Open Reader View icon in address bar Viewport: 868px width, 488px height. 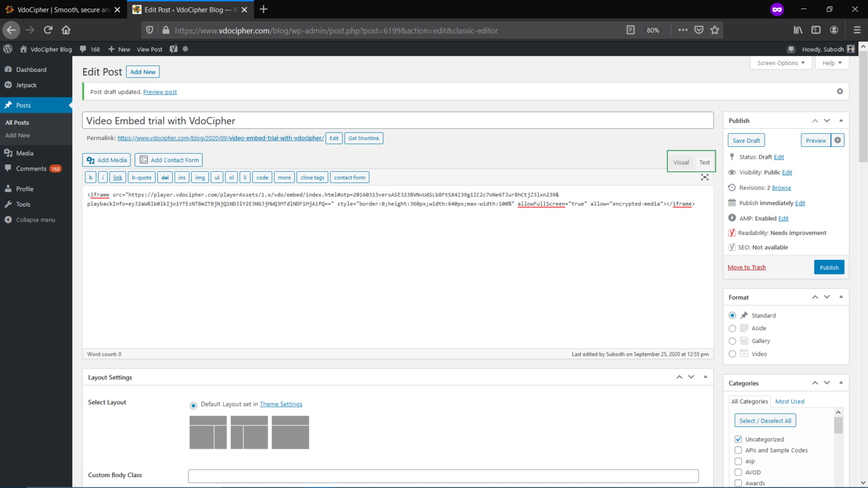click(x=631, y=30)
